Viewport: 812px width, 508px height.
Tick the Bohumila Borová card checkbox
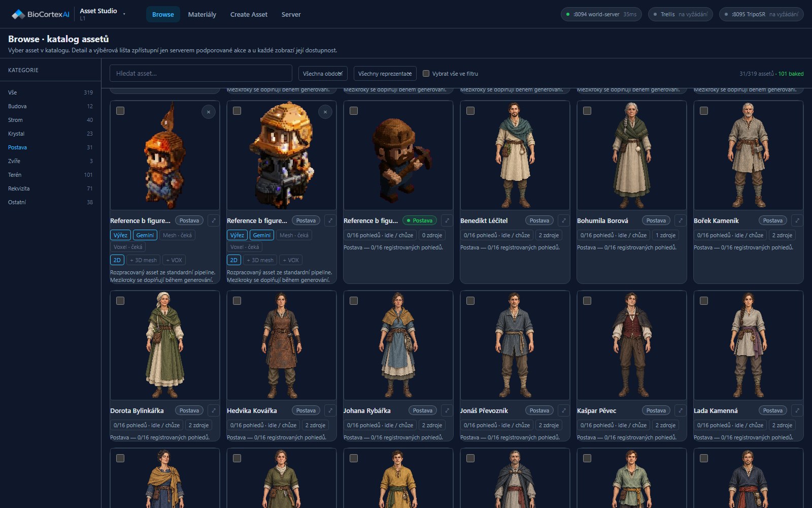[587, 111]
